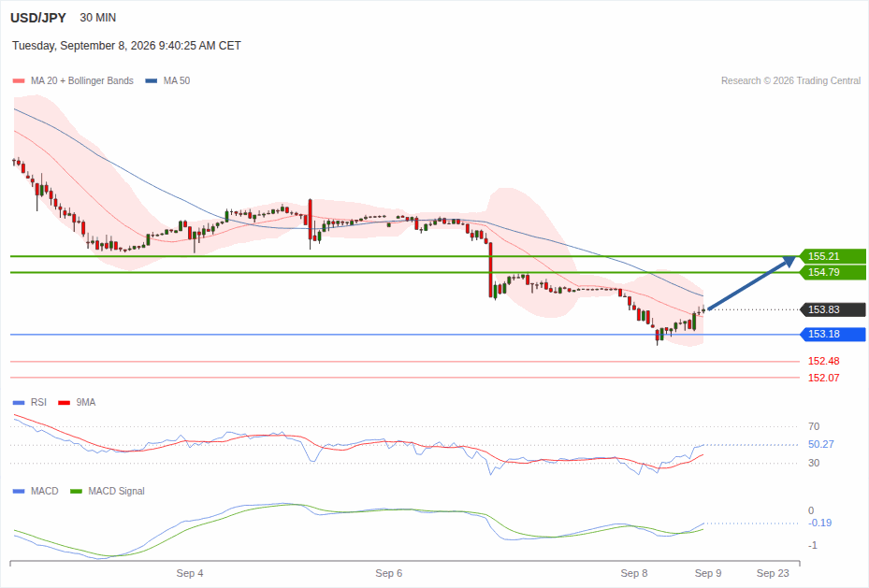Click the 152.07 support level label

tap(823, 378)
